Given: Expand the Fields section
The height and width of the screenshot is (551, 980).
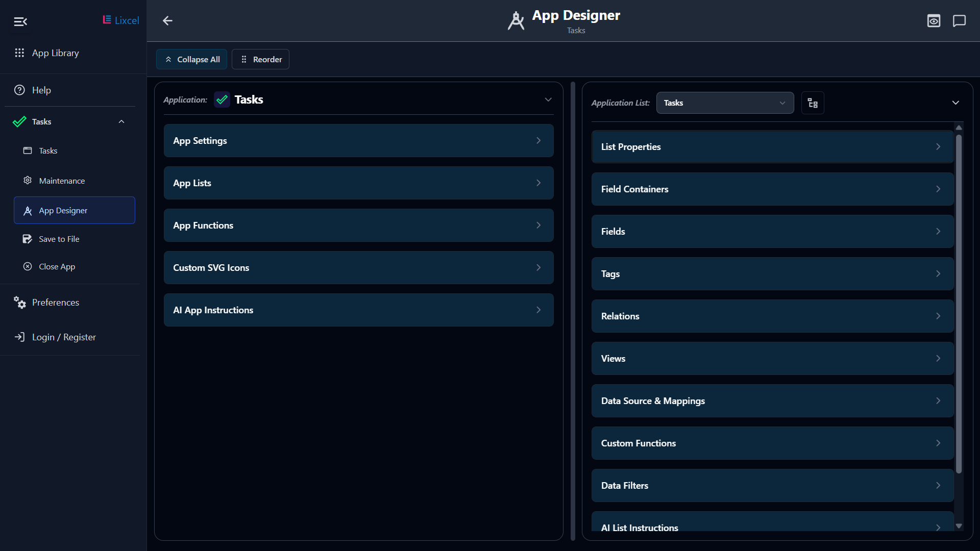Looking at the screenshot, I should [x=772, y=232].
